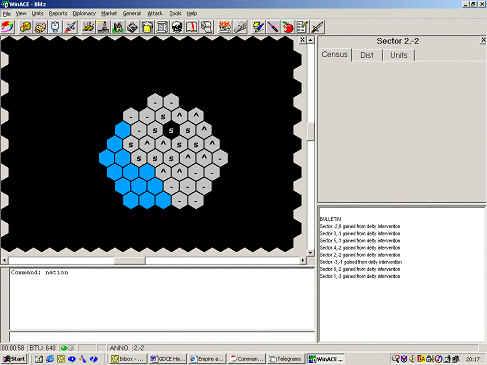This screenshot has height=365, width=487.
Task: Switch to the Dist tab
Action: point(367,55)
